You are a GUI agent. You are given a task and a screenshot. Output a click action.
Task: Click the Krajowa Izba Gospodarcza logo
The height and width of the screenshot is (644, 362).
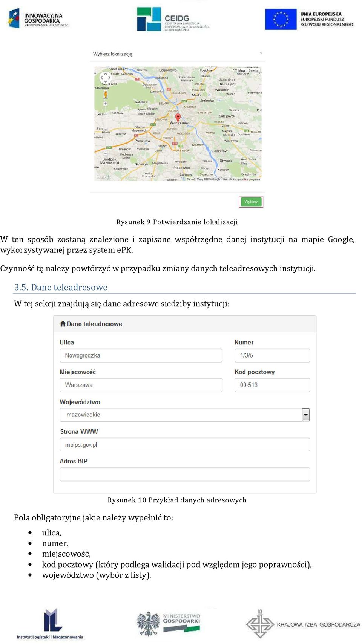click(x=303, y=624)
